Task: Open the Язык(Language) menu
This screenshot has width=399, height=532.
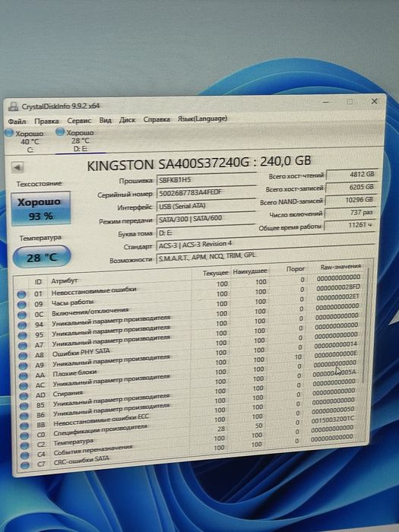Action: pyautogui.click(x=203, y=119)
